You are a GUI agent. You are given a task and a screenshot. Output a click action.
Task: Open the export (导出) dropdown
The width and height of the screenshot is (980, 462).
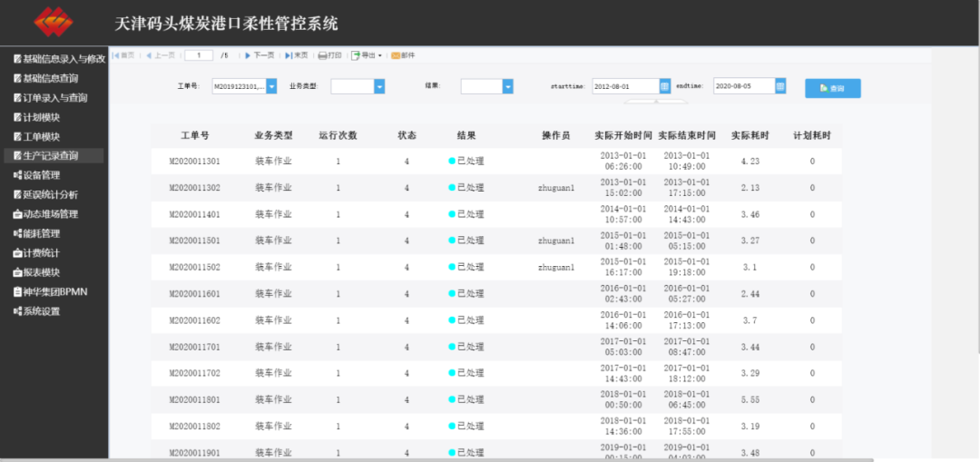367,55
